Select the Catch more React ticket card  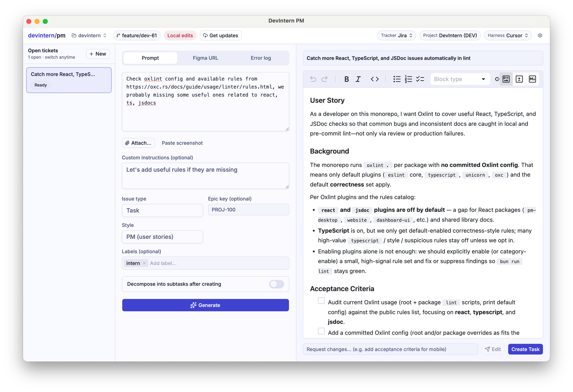point(69,80)
